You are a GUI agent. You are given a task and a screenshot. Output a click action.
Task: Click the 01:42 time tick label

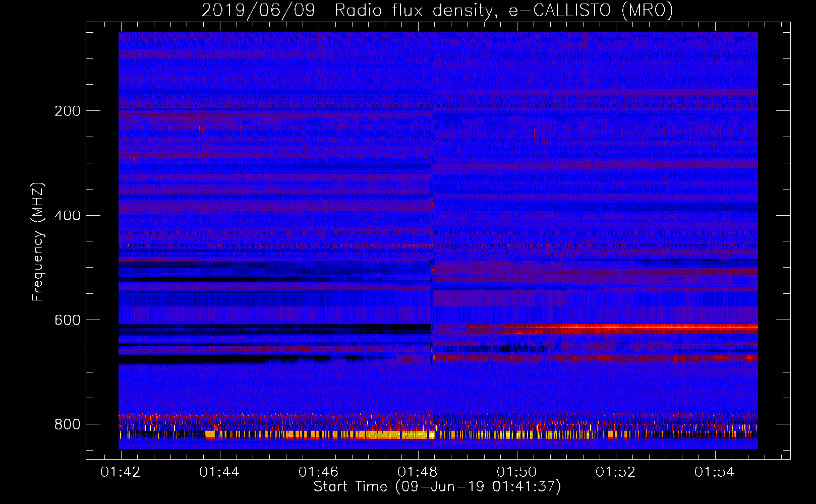[x=121, y=472]
